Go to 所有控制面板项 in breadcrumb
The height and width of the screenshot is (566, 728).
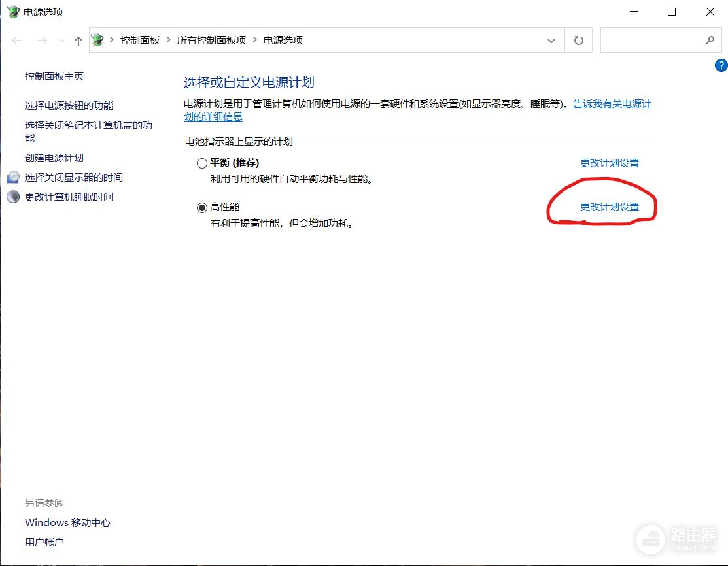(x=211, y=41)
